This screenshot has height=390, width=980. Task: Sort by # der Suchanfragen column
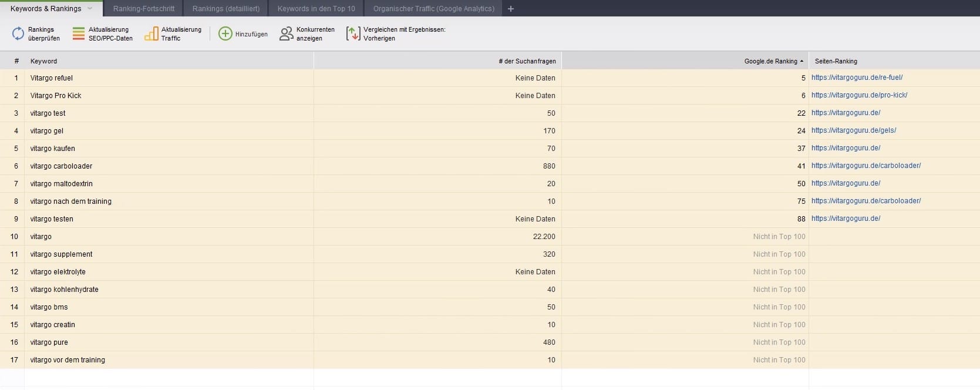pos(527,61)
